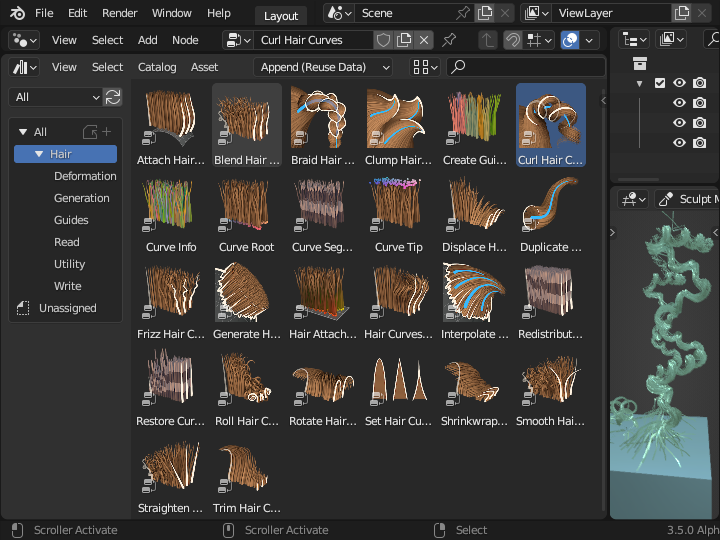720x540 pixels.
Task: Browse node tree dropdown next to Curl Hair Curves
Action: 238,40
